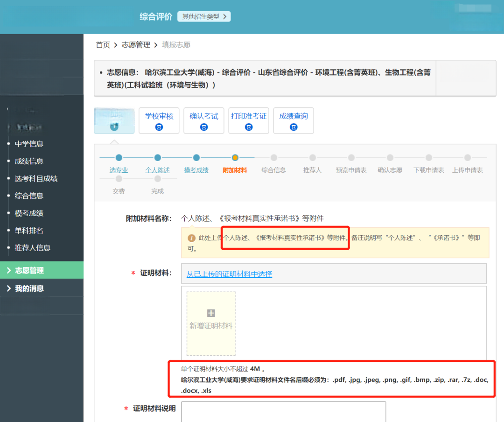Expand the 志愿管理 sidebar section

point(42,270)
